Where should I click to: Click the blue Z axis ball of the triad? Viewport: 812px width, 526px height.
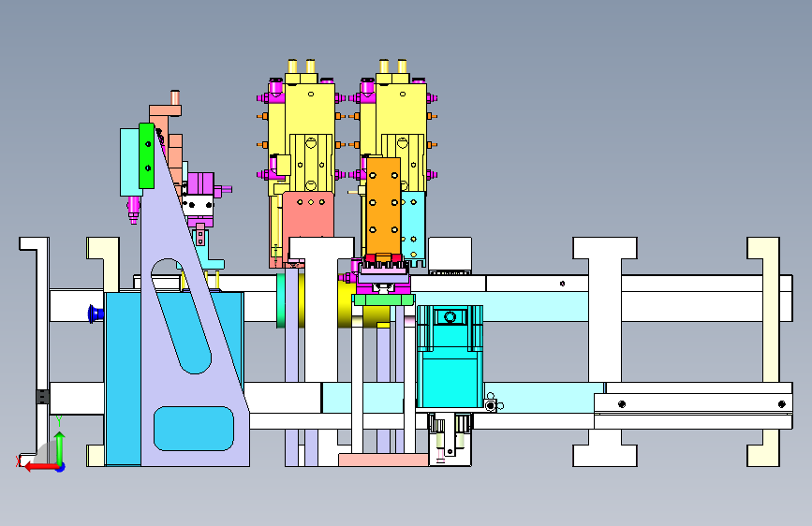click(61, 467)
